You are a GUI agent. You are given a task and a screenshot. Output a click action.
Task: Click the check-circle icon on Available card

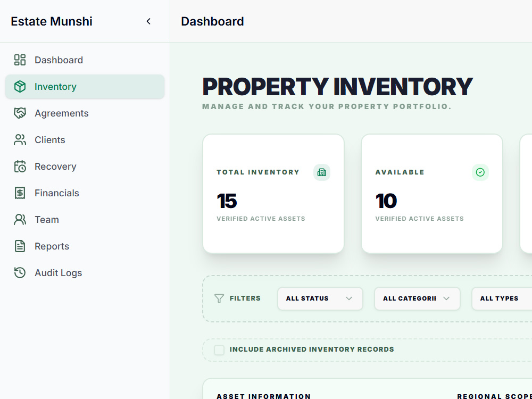pos(480,172)
